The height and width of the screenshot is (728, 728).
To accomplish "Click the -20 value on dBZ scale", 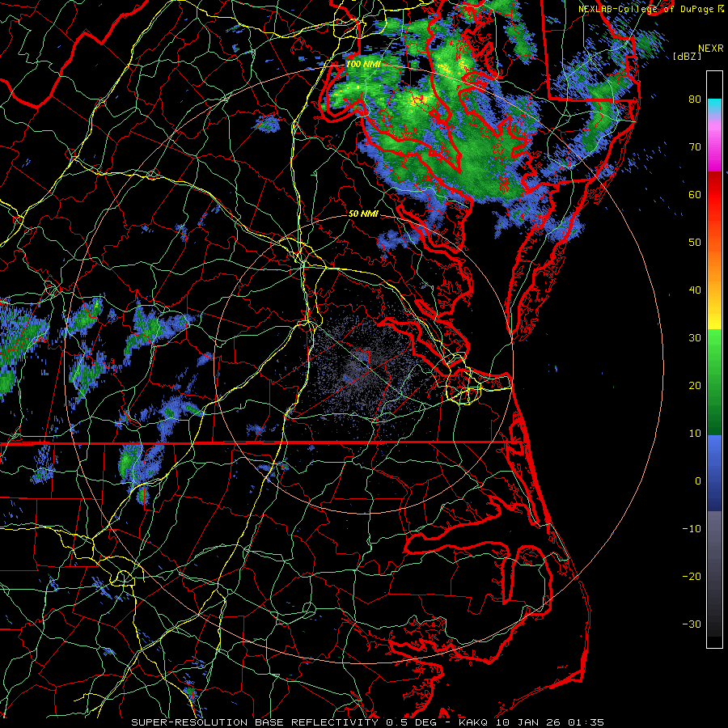I will 692,576.
